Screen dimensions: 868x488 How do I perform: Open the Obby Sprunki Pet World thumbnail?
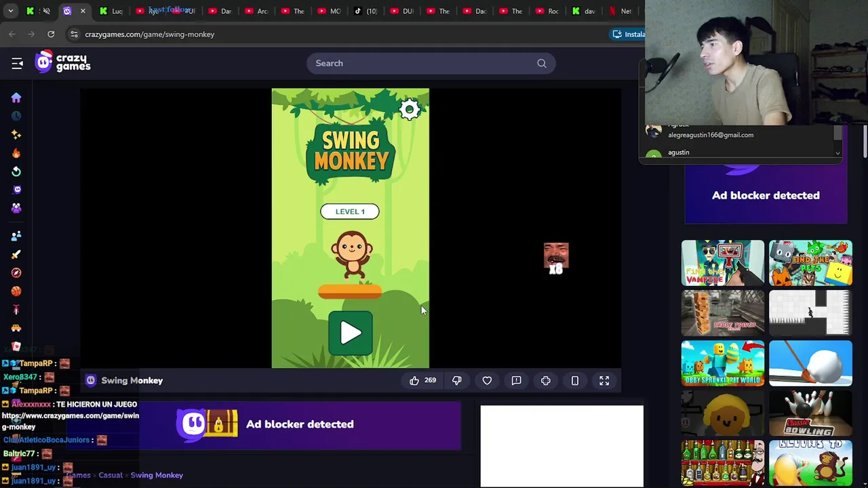723,363
